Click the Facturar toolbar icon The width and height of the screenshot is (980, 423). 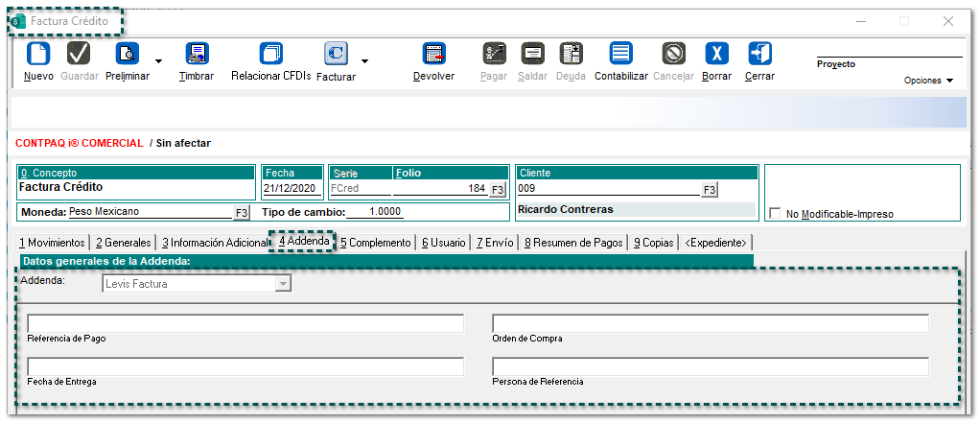tap(336, 54)
